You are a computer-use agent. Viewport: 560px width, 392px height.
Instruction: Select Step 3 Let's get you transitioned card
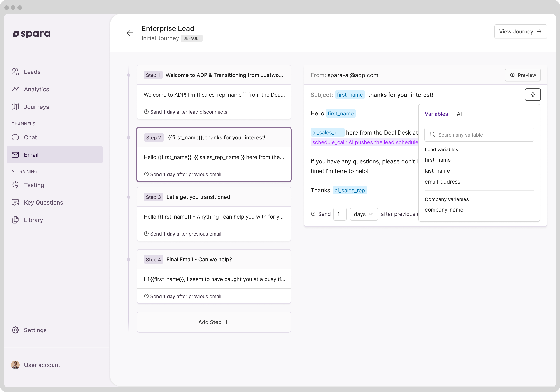point(214,214)
